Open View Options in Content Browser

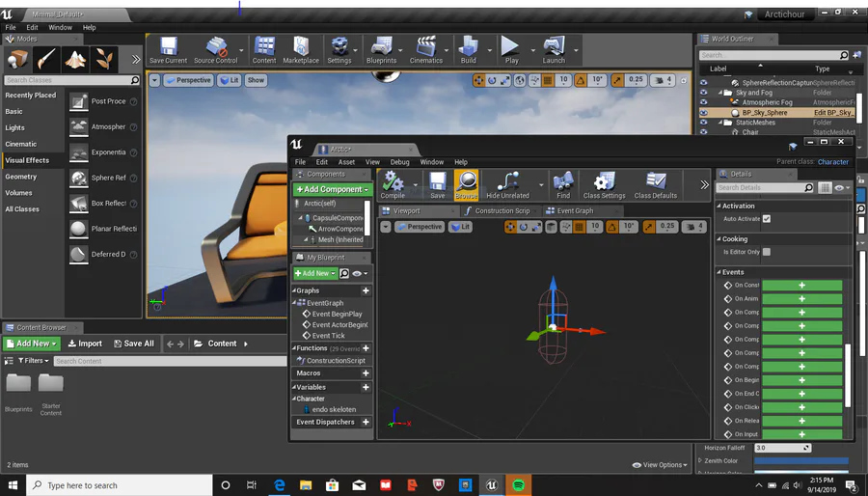pyautogui.click(x=660, y=465)
